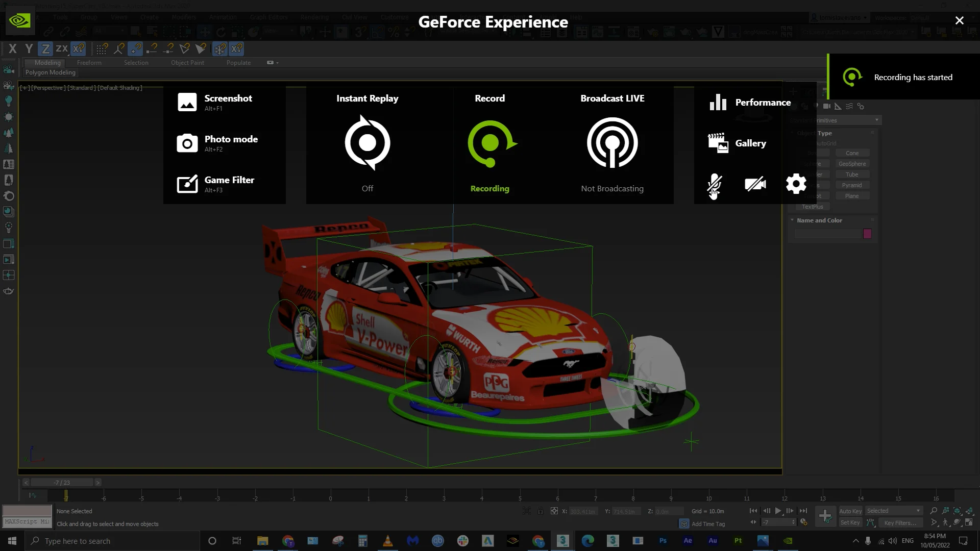Go to the start frame
Image resolution: width=980 pixels, height=551 pixels.
point(753,511)
